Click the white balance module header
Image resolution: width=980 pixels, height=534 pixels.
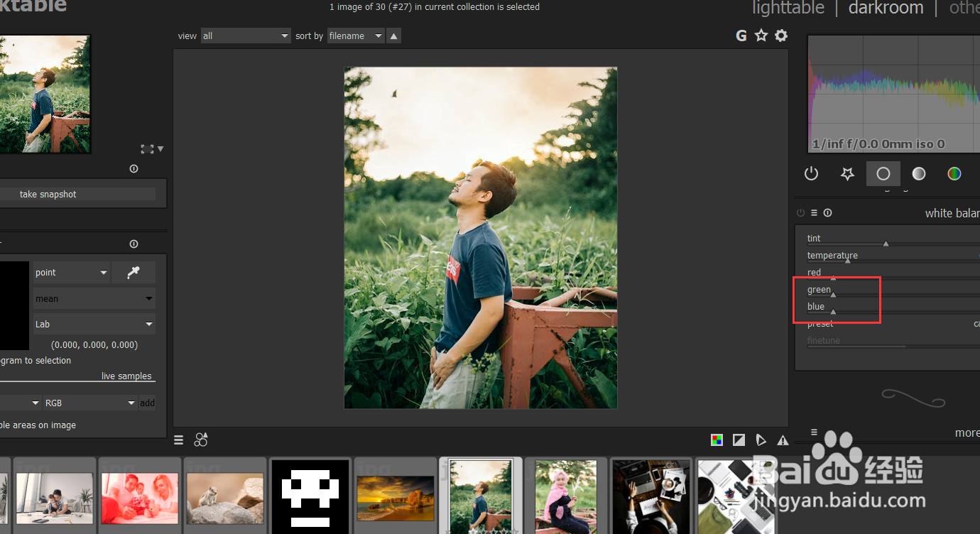952,213
